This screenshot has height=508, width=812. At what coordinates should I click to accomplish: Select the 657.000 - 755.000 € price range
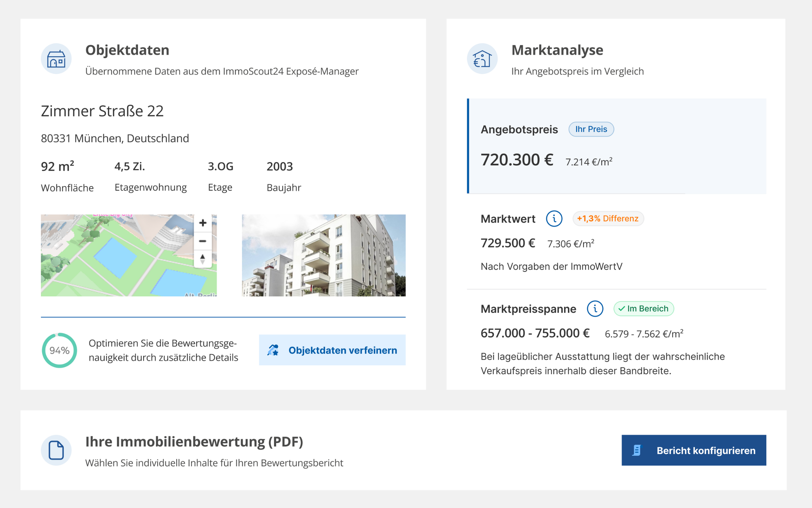click(x=535, y=333)
